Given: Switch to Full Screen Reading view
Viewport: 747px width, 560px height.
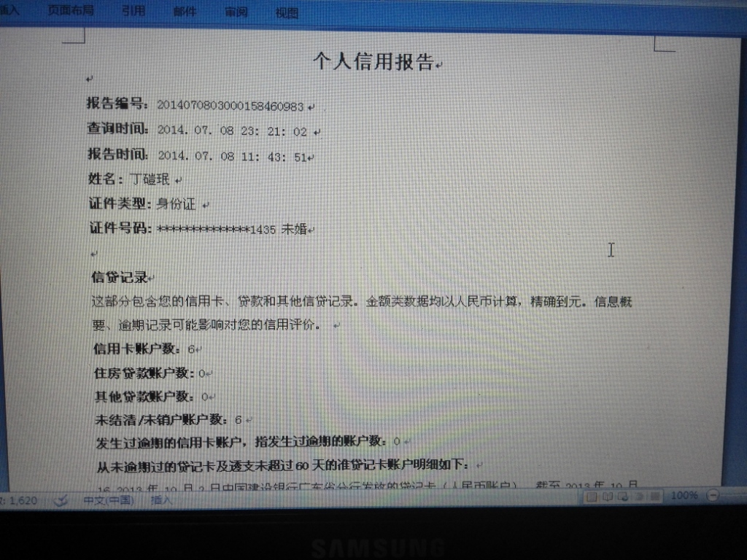Looking at the screenshot, I should pyautogui.click(x=608, y=497).
